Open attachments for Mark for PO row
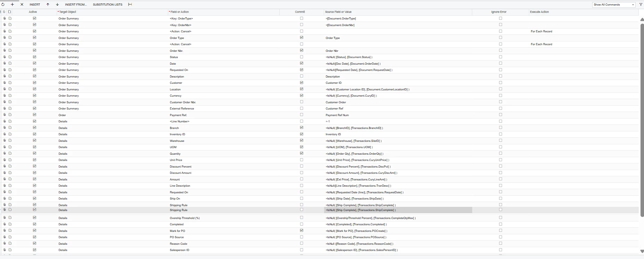 [x=5, y=230]
